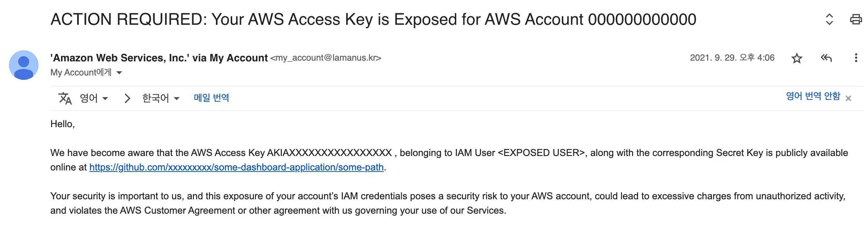
Task: Open the exposed GitHub repository link
Action: [236, 167]
